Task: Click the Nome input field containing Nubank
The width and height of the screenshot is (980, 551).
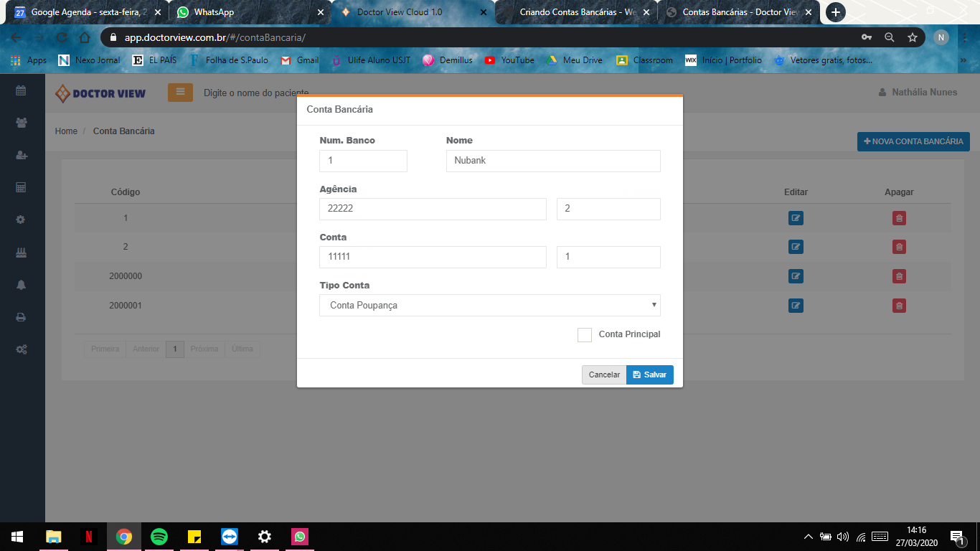Action: tap(552, 161)
